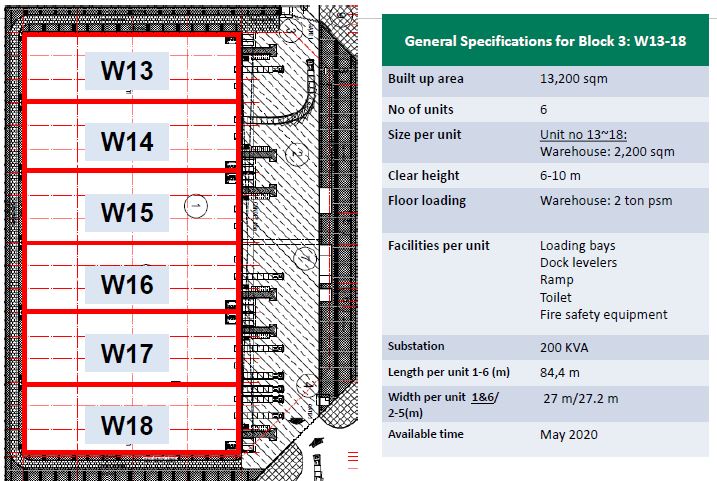Click the circled number 1 marker in W15
The image size is (717, 481).
pos(196,205)
